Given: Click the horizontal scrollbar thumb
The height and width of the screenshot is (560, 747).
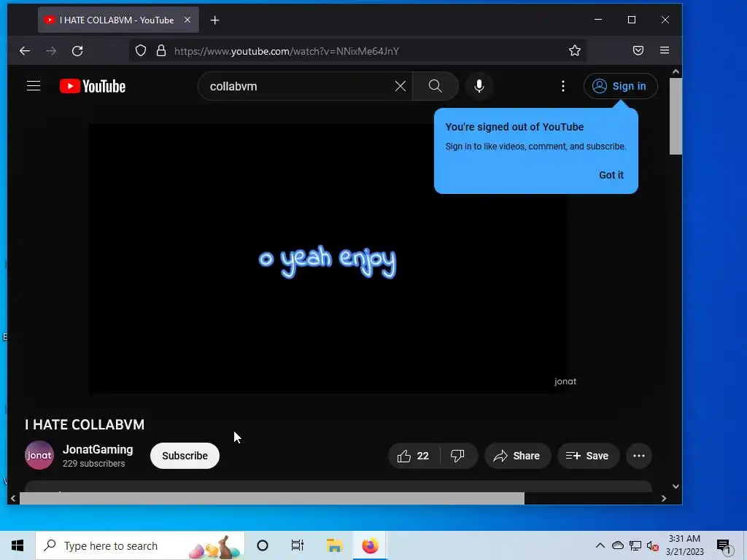Looking at the screenshot, I should 271,499.
